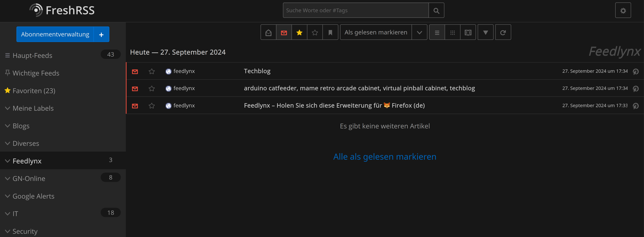This screenshot has width=644, height=237.
Task: Open Techblog article external link icon
Action: pyautogui.click(x=635, y=72)
